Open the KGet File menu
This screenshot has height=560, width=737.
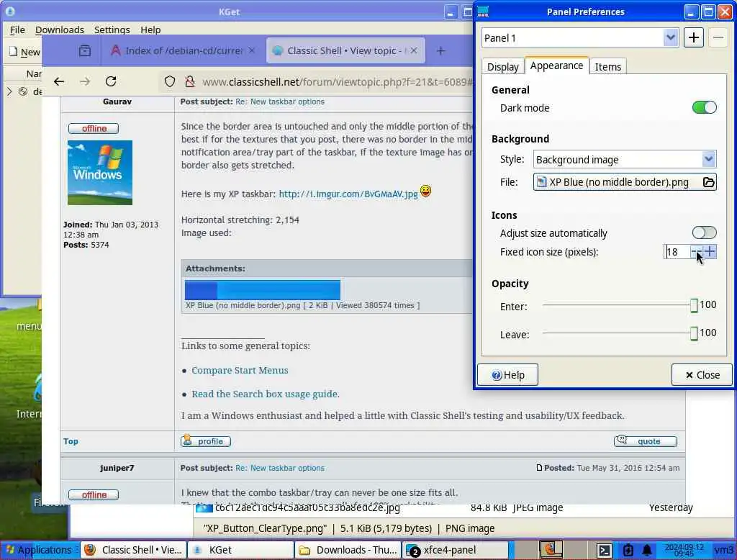(x=17, y=30)
